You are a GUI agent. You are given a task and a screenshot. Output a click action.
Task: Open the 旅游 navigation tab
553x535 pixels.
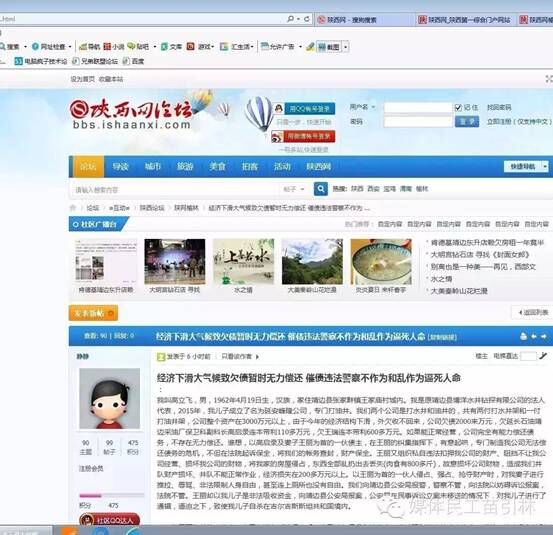point(185,166)
